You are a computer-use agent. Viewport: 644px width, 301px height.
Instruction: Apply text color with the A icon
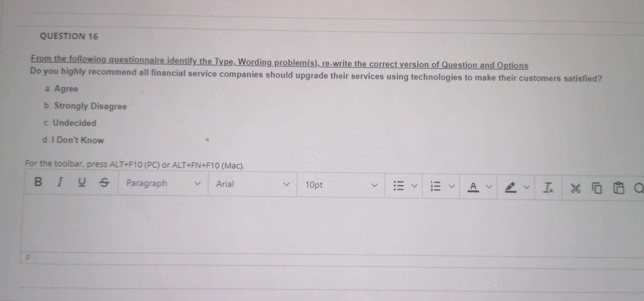(473, 187)
